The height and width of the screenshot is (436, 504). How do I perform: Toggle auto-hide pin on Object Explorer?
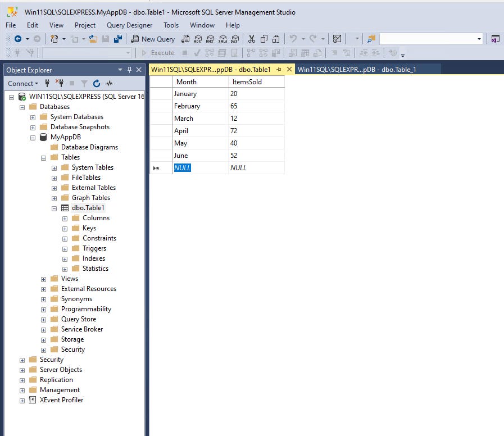128,70
